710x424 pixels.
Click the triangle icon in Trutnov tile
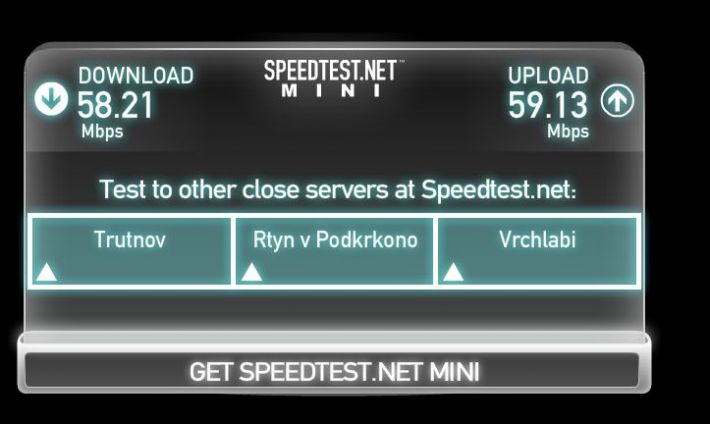pyautogui.click(x=46, y=272)
